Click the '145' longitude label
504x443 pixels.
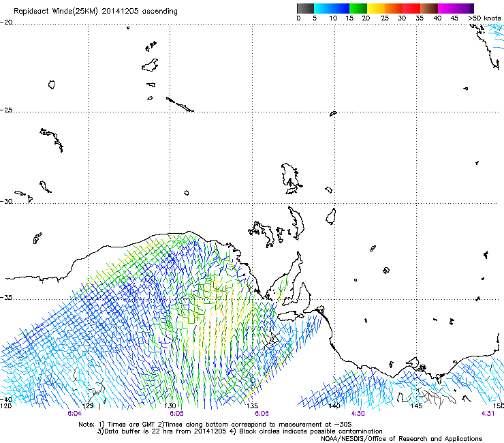click(x=417, y=406)
